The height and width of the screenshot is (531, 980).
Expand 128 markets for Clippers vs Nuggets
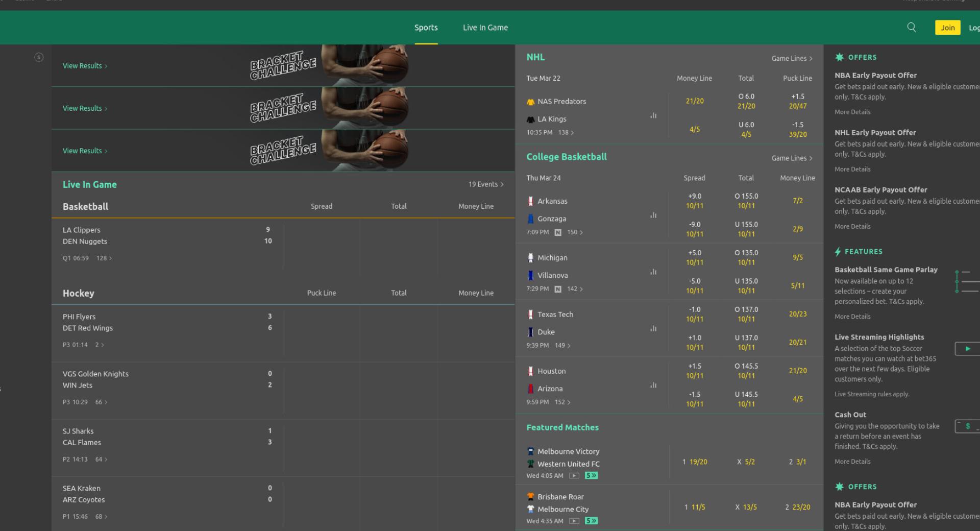click(x=104, y=258)
